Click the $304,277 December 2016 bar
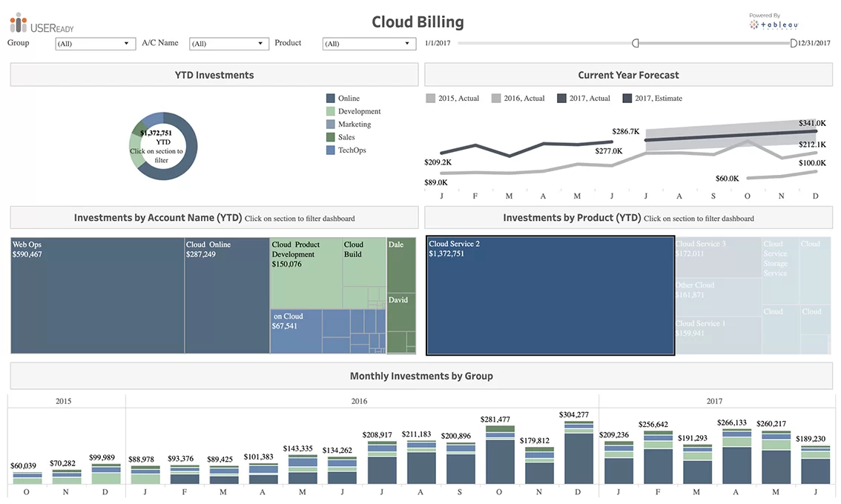The height and width of the screenshot is (504, 841). point(578,453)
